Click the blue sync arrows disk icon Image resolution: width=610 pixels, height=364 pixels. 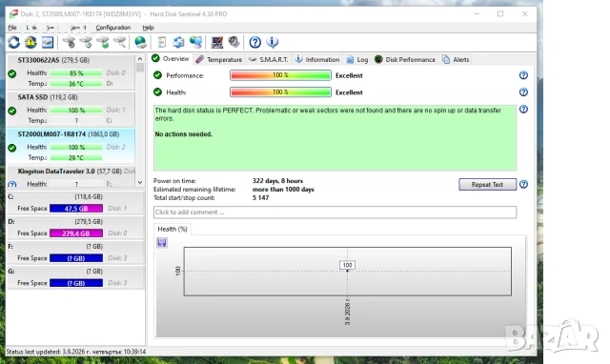click(x=178, y=42)
